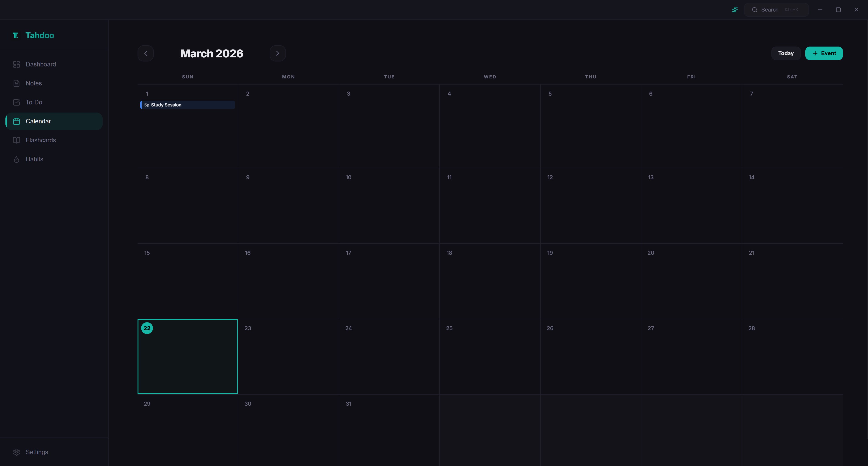Select day 18 in the calendar

pyautogui.click(x=490, y=281)
